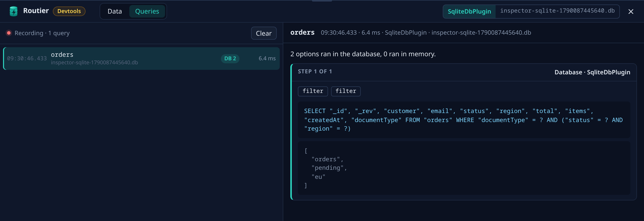
Task: Click the '2 options ran in the database' summary
Action: [363, 54]
